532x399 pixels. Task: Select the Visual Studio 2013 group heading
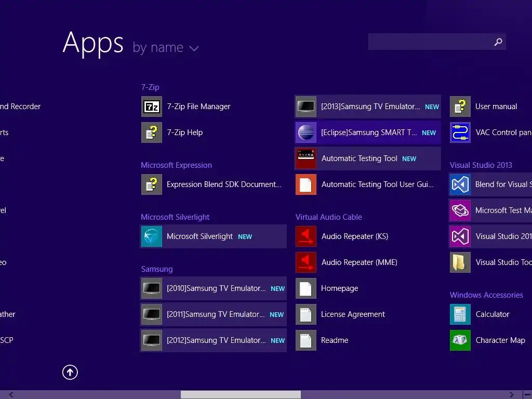coord(481,165)
